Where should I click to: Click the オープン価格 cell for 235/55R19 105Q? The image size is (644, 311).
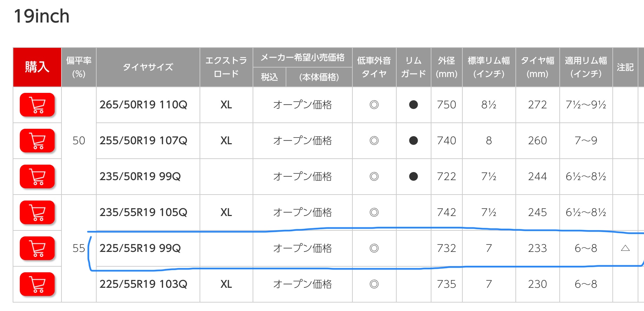[303, 212]
